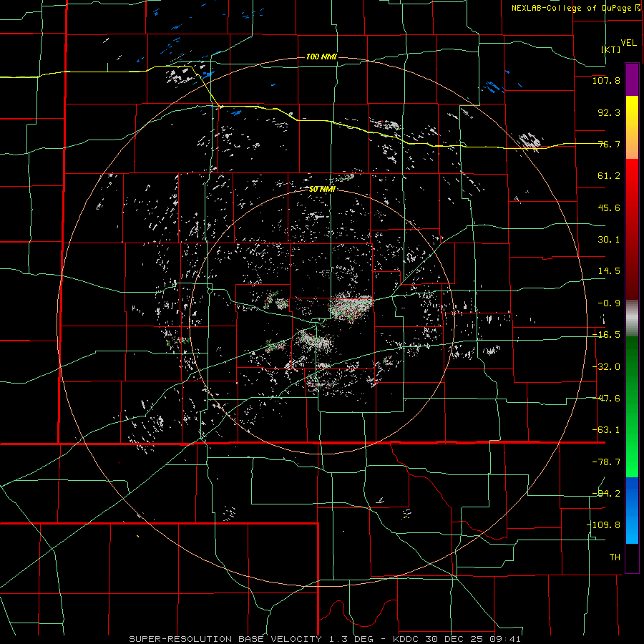The height and width of the screenshot is (644, 644).
Task: Pick the gray segment of the velocity color bar
Action: pos(632,318)
